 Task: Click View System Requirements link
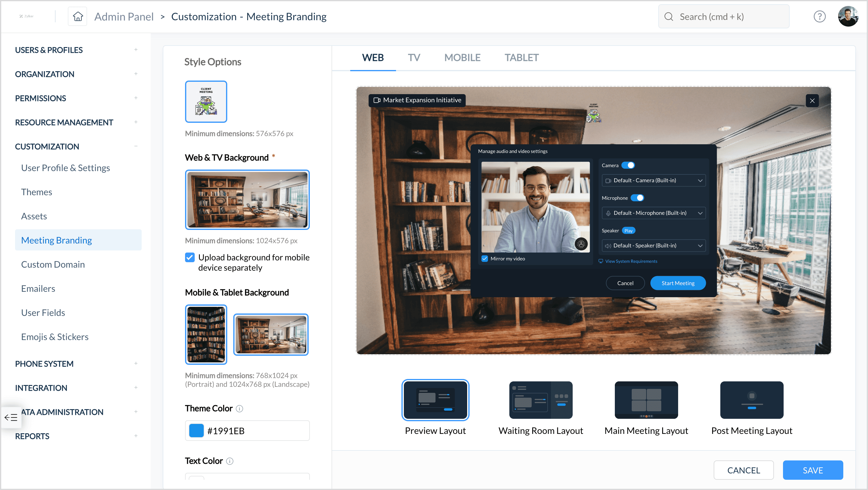point(631,261)
